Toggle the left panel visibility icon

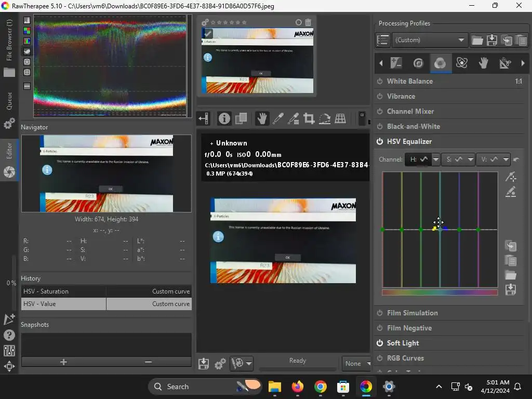coord(204,118)
